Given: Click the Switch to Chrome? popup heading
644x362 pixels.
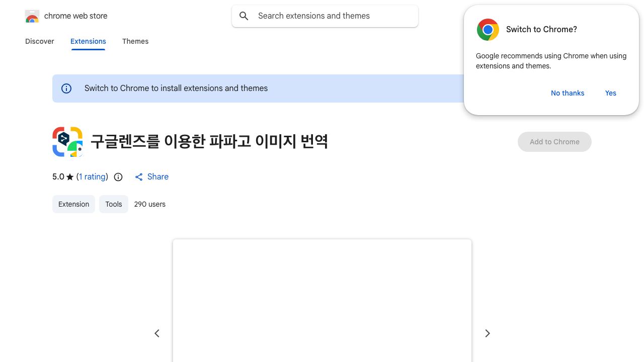Looking at the screenshot, I should click(x=541, y=30).
